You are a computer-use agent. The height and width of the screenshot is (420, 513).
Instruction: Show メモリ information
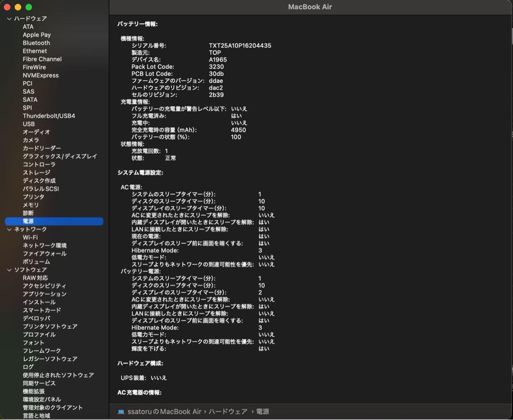31,205
